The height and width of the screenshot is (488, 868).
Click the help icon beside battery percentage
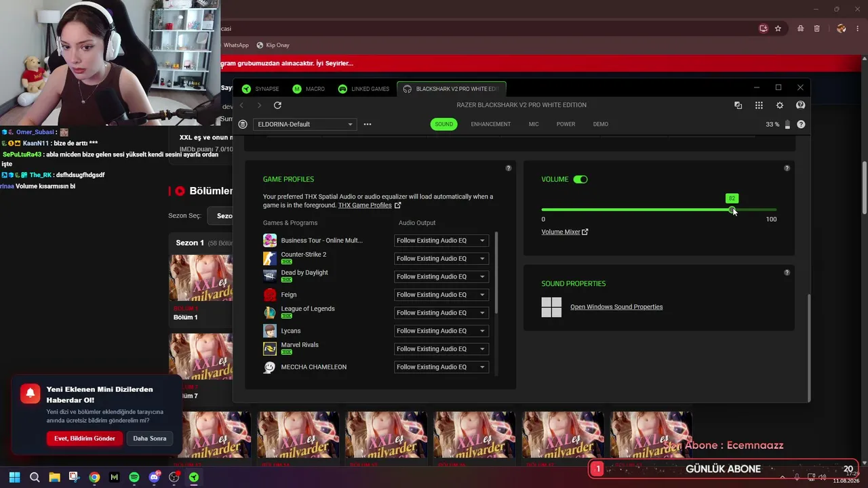click(x=801, y=125)
